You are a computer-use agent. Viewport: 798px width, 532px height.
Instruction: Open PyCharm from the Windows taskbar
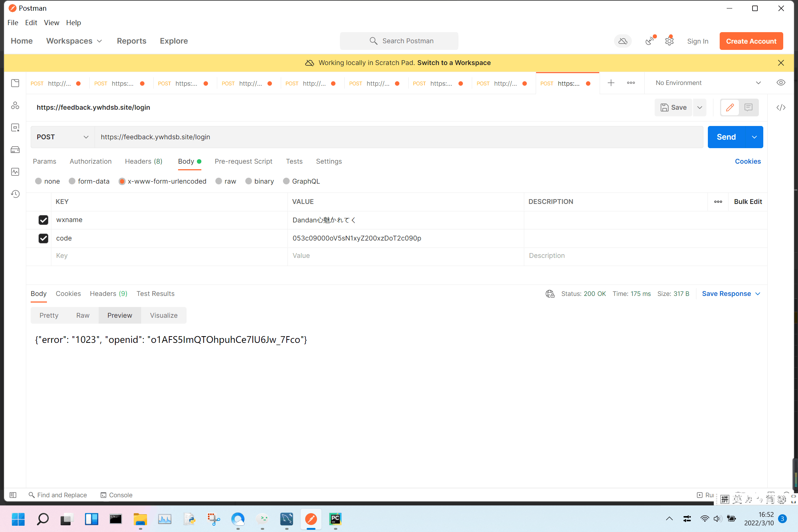tap(335, 519)
